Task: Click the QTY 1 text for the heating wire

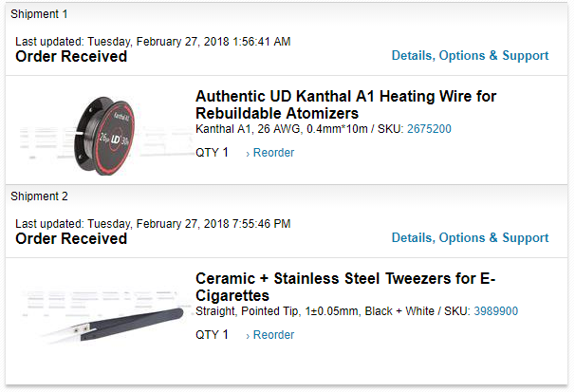Action: (x=212, y=153)
